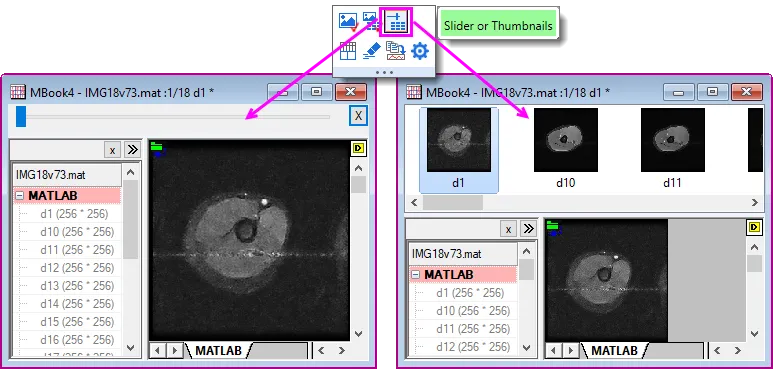Click MBook4 matrix icon in left window title

pyautogui.click(x=18, y=92)
